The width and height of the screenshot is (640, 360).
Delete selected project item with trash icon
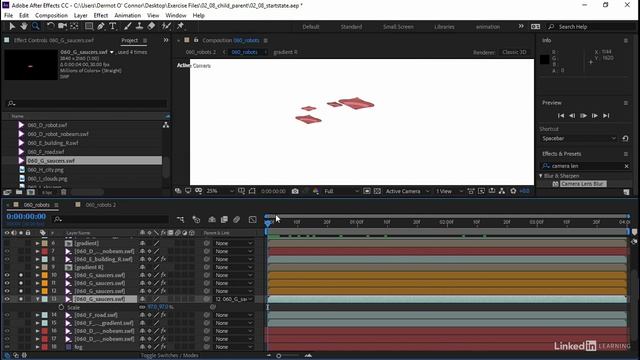tap(63, 192)
